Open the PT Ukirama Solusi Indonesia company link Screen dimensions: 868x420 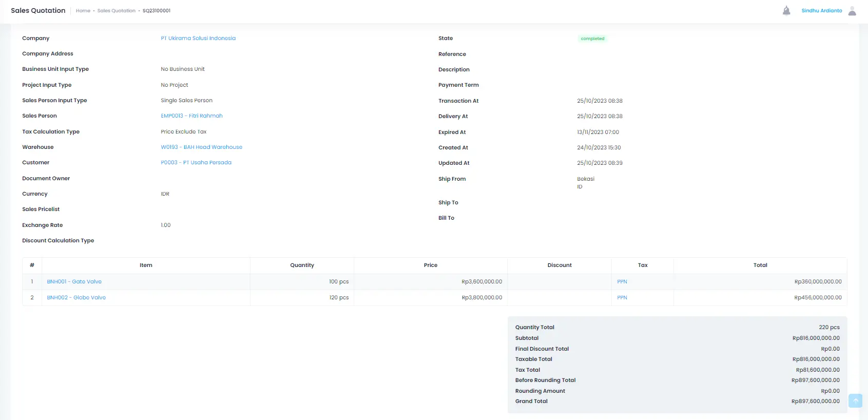tap(198, 39)
